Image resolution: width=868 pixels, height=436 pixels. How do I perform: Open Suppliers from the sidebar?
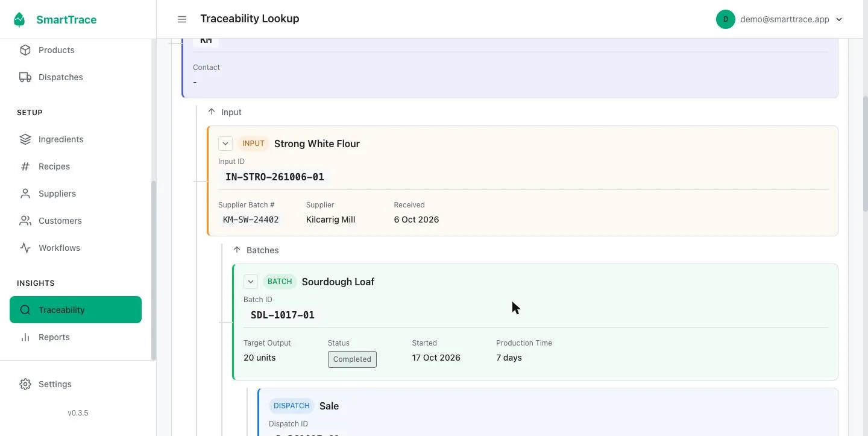76,194
